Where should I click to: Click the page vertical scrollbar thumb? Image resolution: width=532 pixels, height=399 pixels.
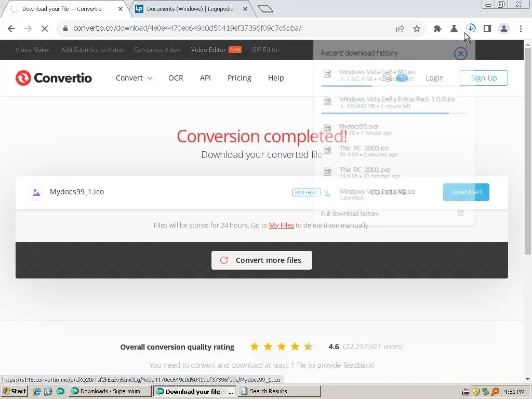(x=528, y=151)
